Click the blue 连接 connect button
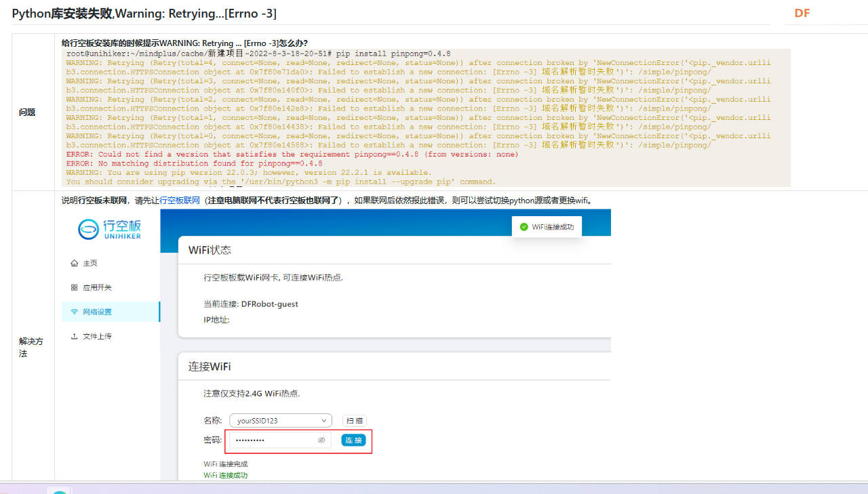The height and width of the screenshot is (494, 868). click(353, 440)
